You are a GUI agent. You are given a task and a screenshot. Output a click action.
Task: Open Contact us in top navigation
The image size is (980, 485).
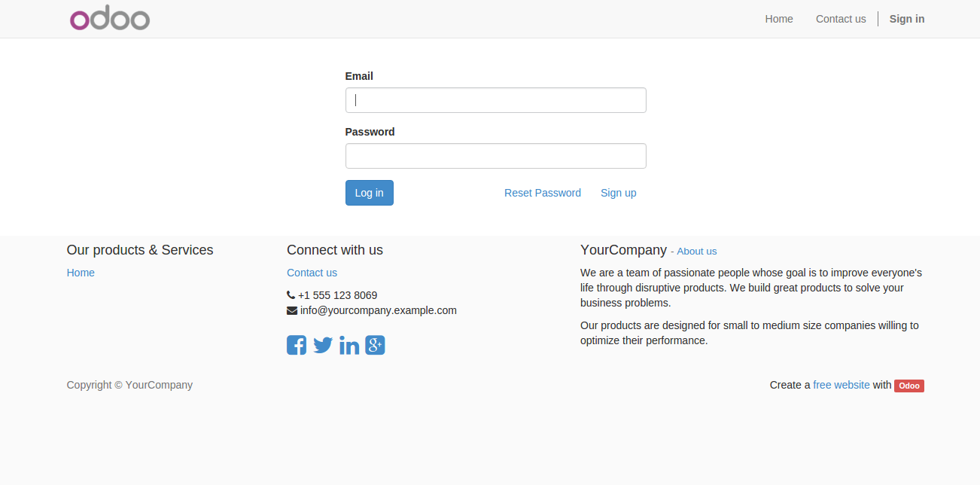(841, 19)
